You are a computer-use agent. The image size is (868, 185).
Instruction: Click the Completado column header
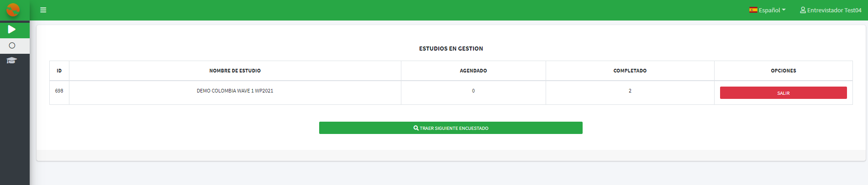pyautogui.click(x=630, y=71)
